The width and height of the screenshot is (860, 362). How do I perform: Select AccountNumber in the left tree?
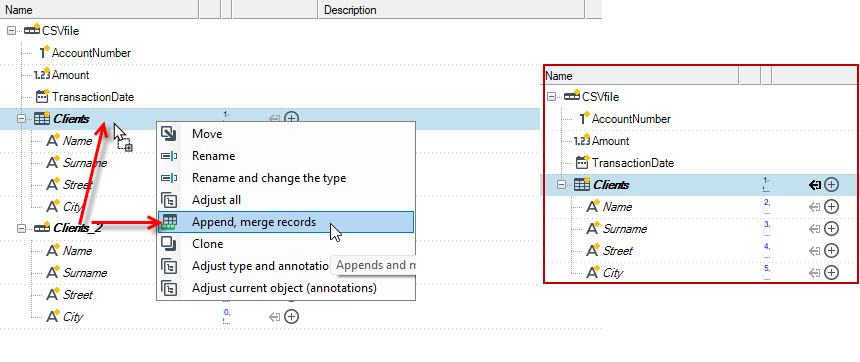92,53
